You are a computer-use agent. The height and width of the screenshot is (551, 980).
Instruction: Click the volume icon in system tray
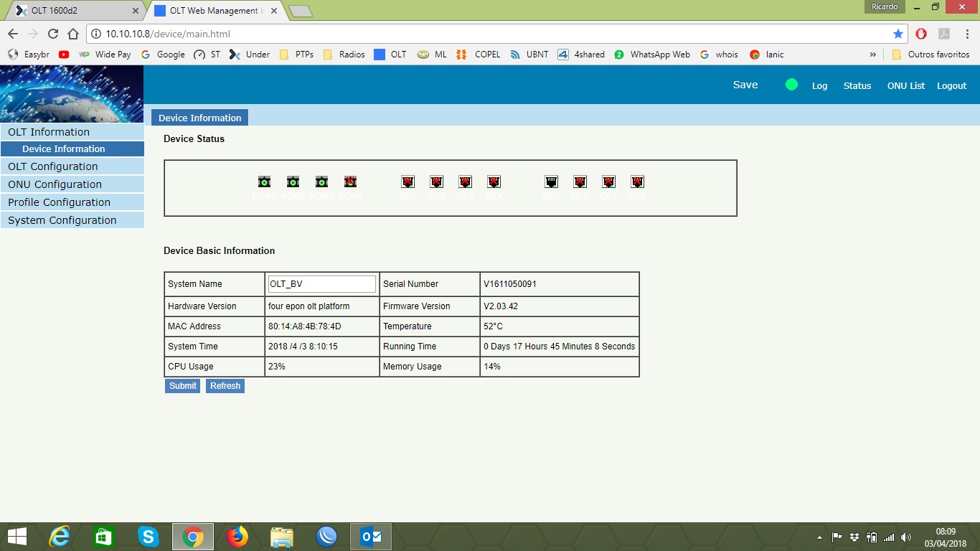click(905, 537)
